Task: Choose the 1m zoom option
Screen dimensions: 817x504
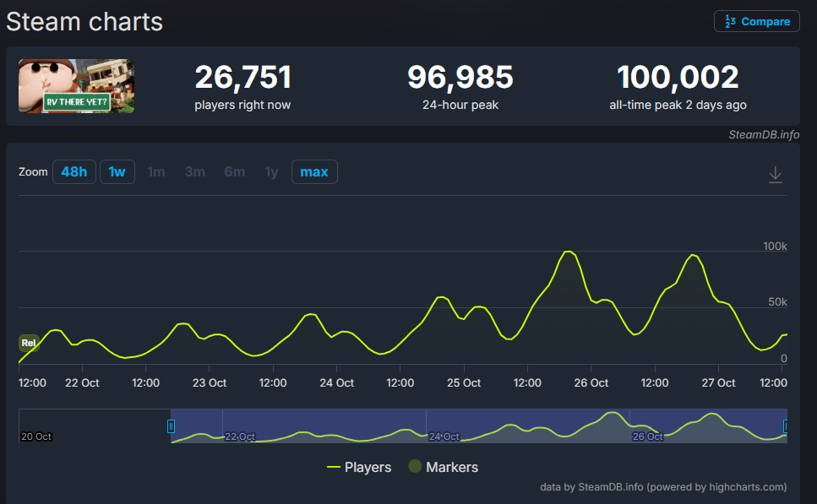Action: [156, 172]
